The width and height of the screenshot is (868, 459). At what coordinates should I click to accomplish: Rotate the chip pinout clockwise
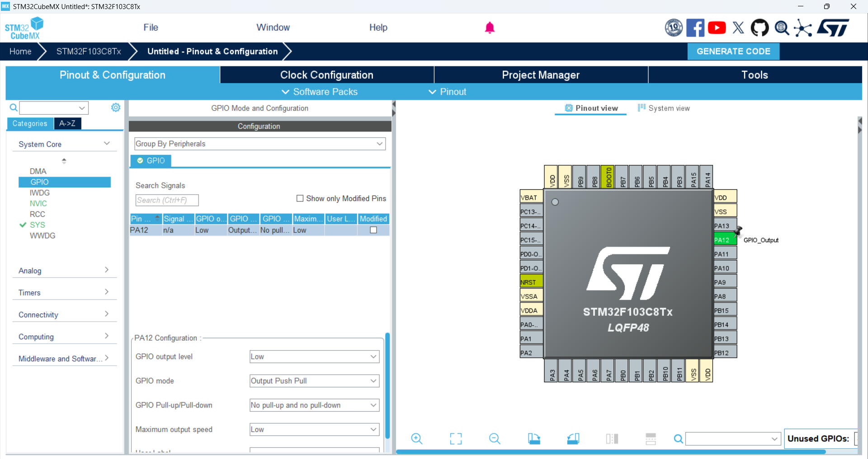click(x=534, y=439)
